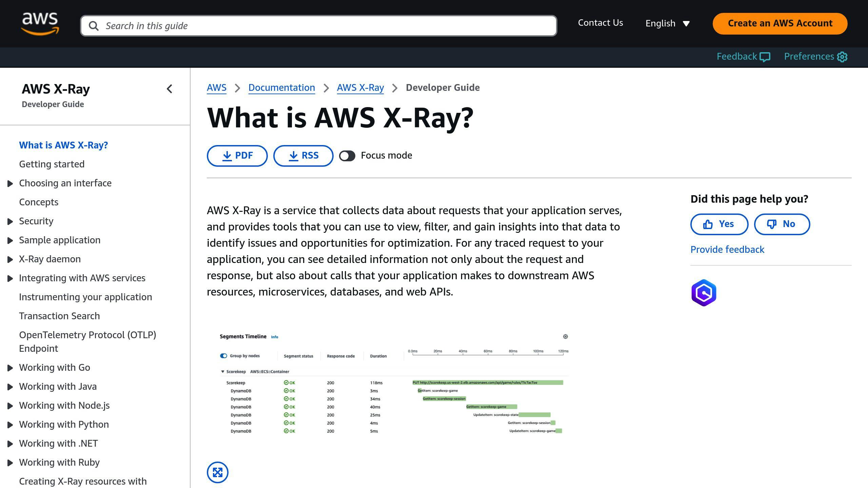The height and width of the screenshot is (488, 868).
Task: Expand the Security section
Action: (10, 222)
